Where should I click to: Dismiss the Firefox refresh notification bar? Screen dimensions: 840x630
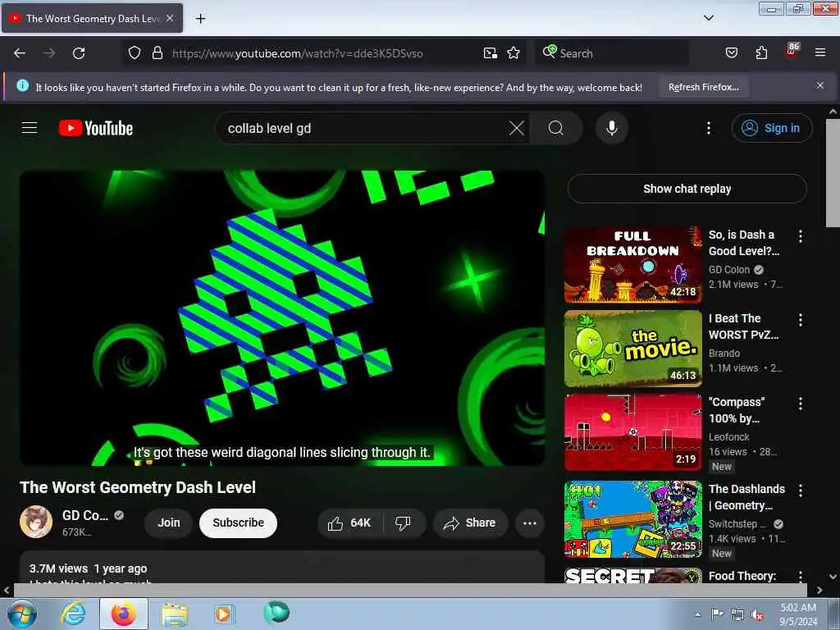pos(819,85)
